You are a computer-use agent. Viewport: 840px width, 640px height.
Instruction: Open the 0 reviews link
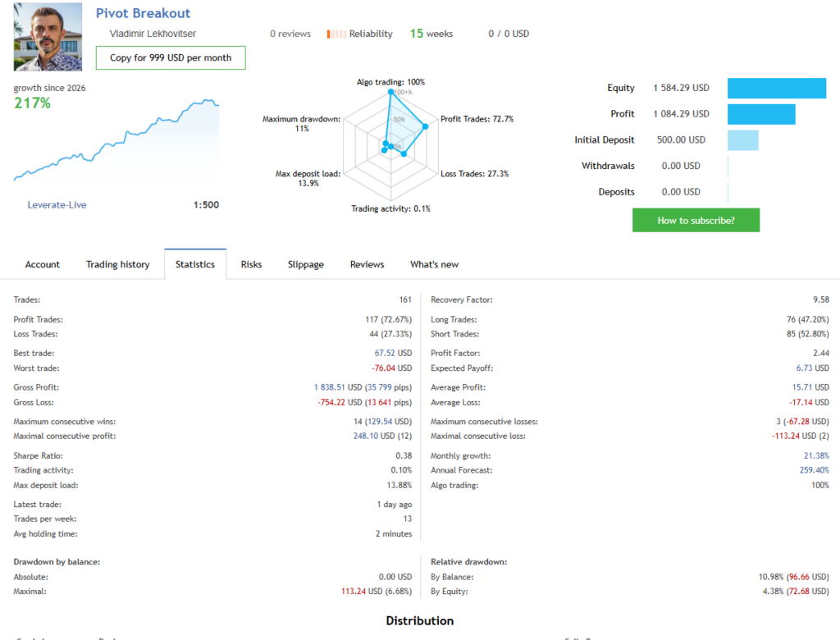click(290, 34)
